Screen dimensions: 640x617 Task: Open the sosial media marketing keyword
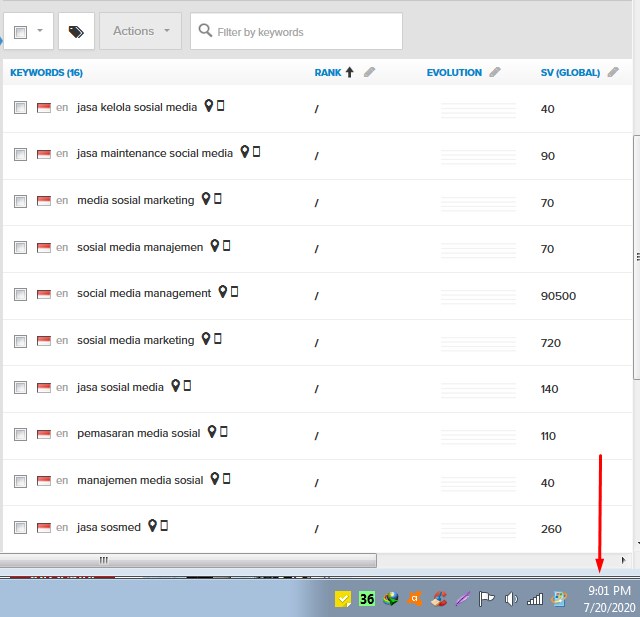[135, 340]
